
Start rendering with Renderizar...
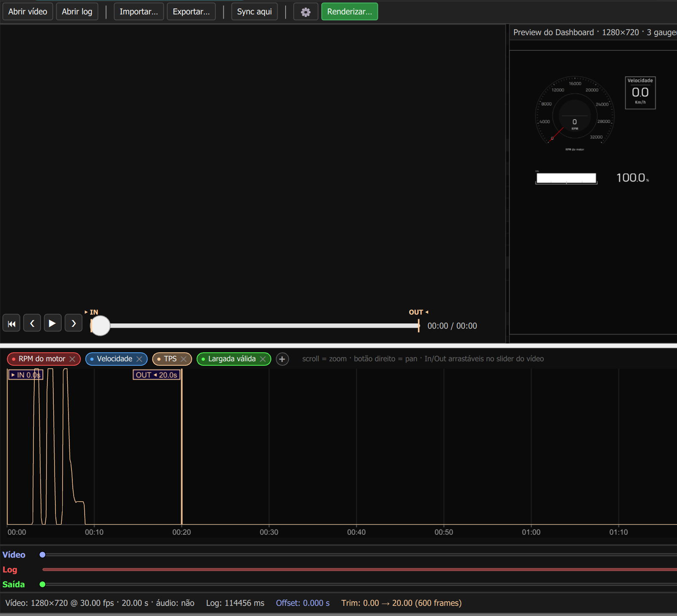(350, 12)
